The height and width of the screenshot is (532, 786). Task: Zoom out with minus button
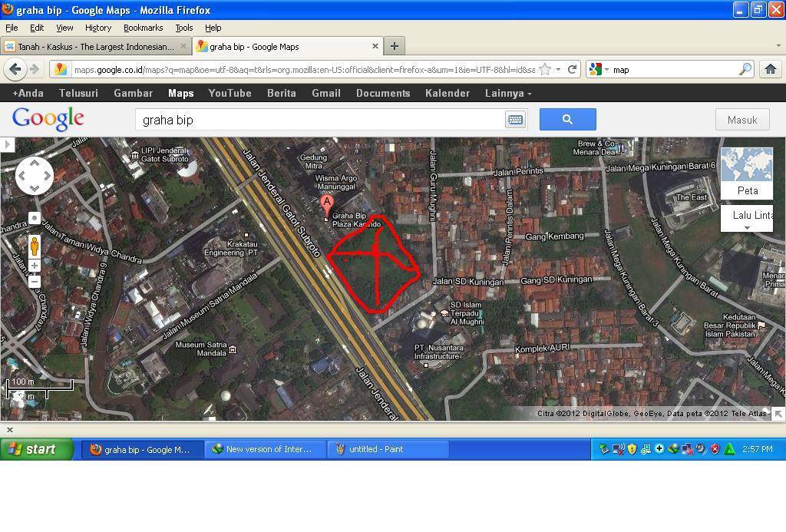coord(34,282)
